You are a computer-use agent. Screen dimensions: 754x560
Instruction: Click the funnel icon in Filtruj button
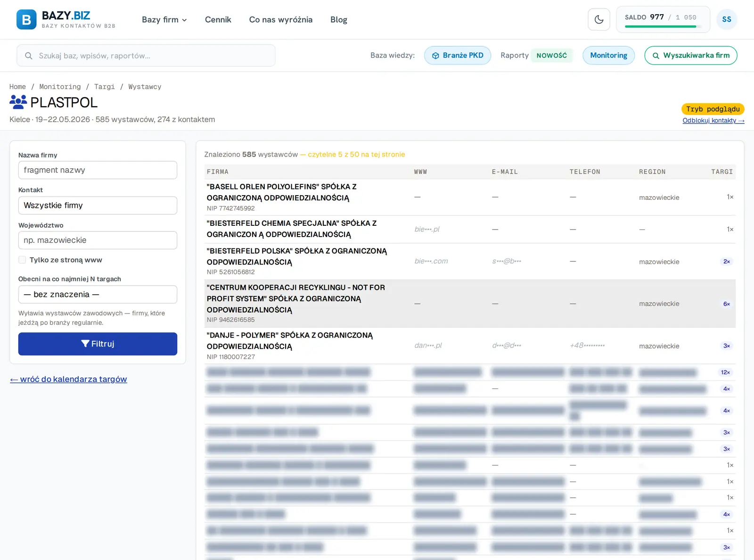click(x=85, y=344)
